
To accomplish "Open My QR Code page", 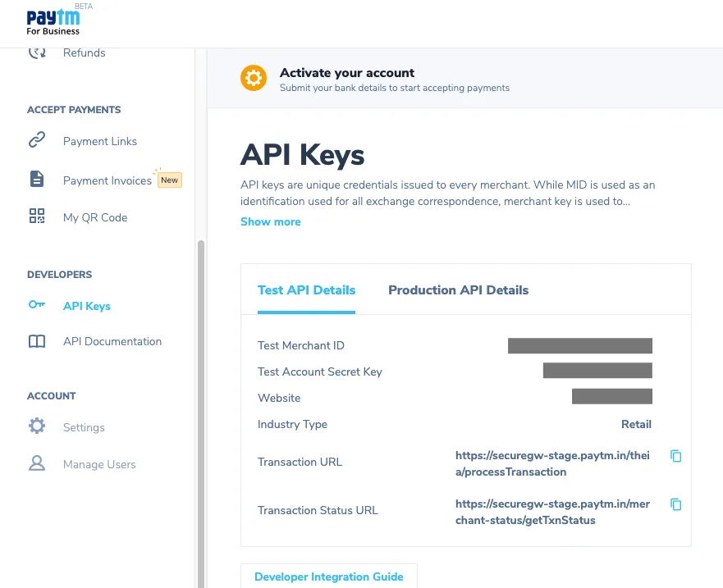I will coord(95,217).
